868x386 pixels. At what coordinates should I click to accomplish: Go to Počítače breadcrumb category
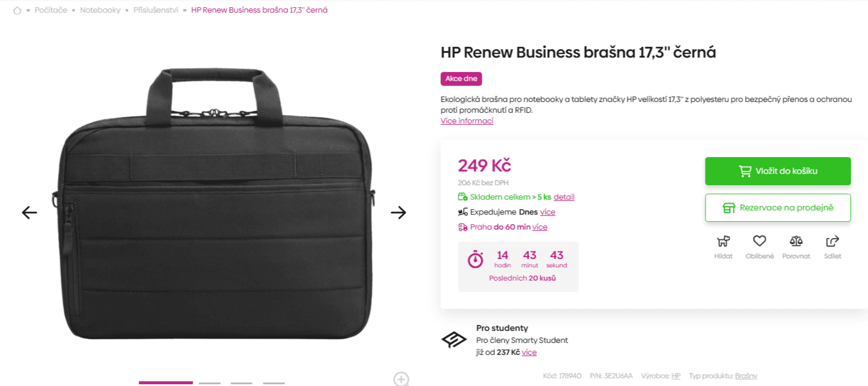click(x=51, y=10)
